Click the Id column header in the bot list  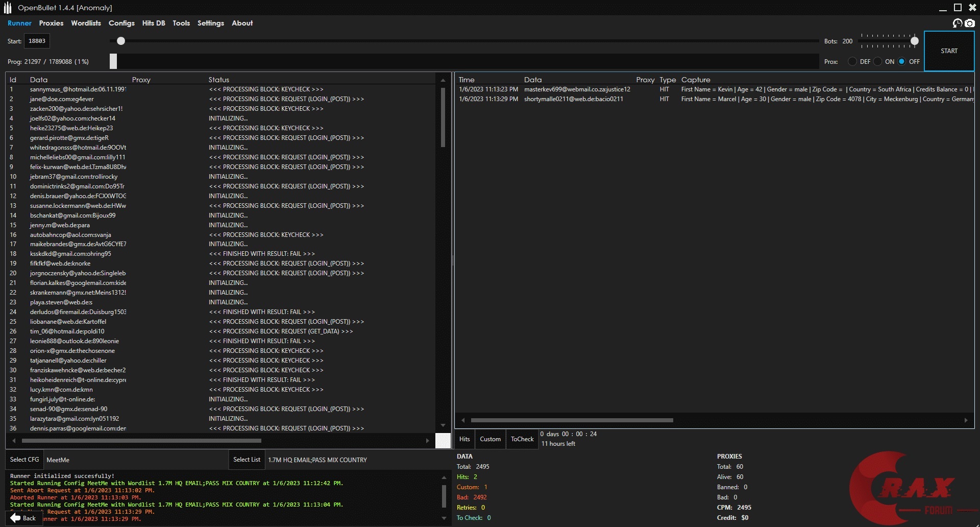click(13, 80)
